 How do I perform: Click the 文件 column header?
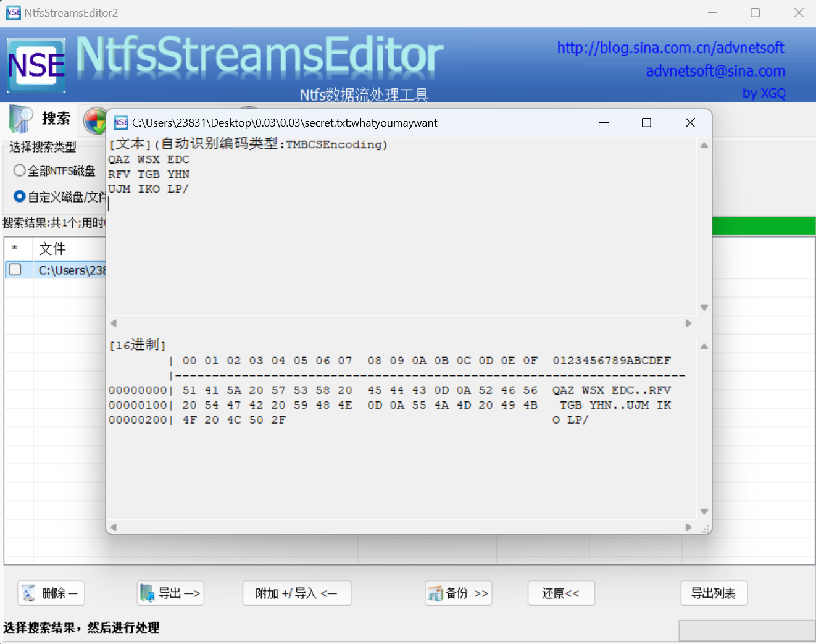[x=52, y=249]
